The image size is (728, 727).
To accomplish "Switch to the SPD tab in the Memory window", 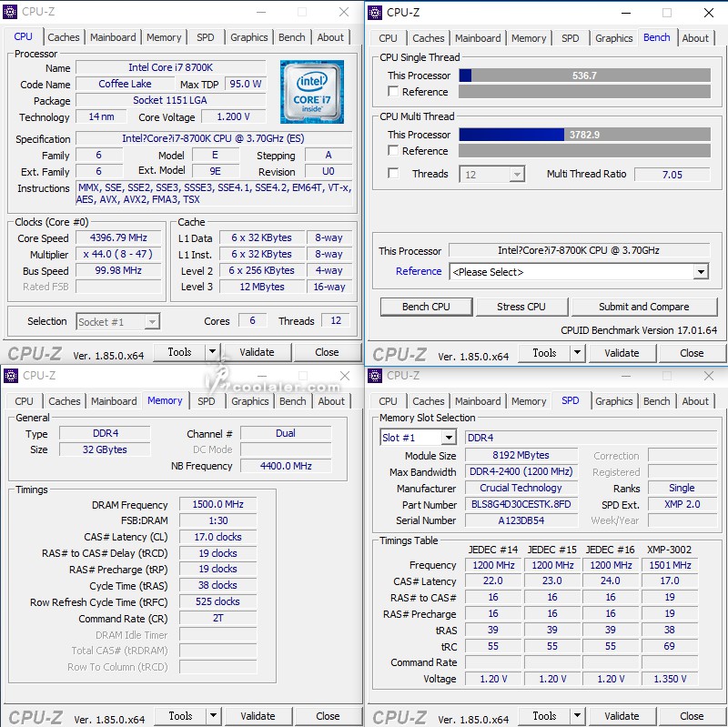I will [207, 401].
